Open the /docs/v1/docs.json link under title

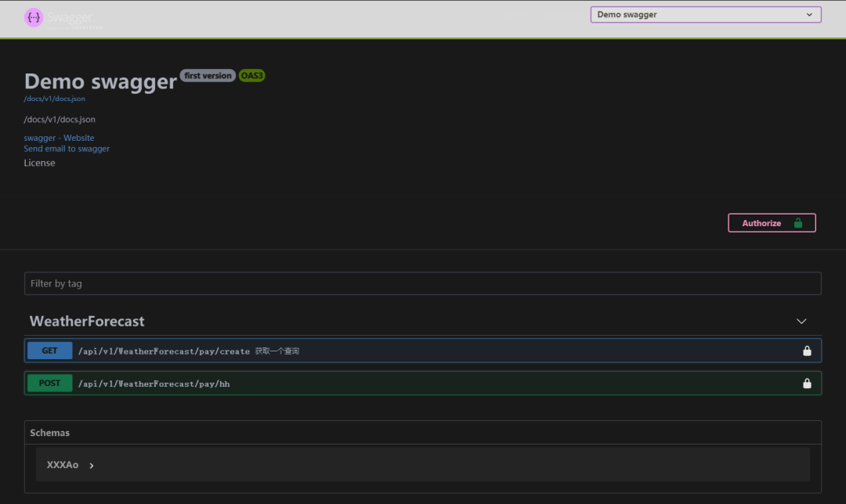pos(55,99)
